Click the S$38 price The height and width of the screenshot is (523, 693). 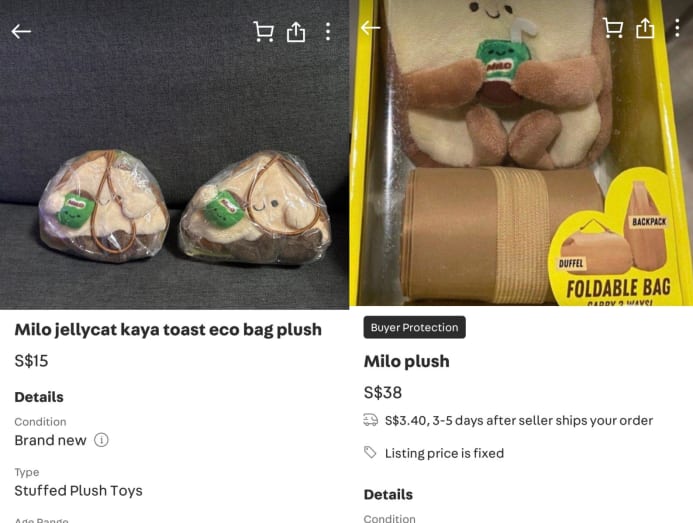[383, 392]
